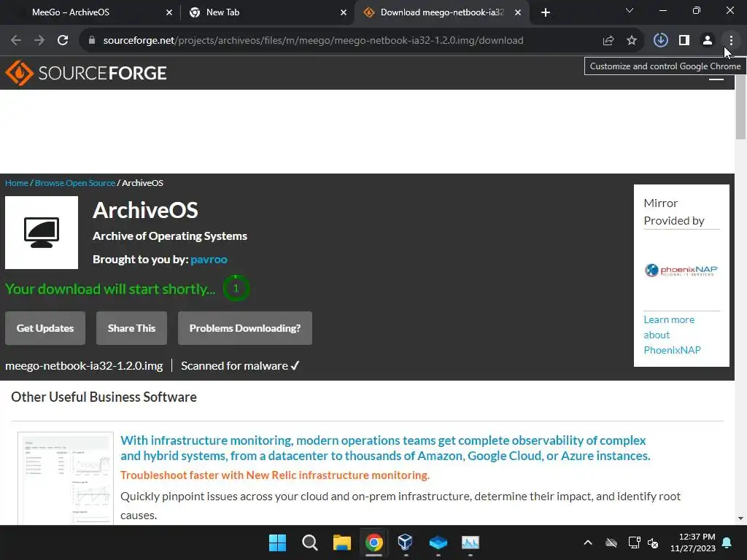Click the Problems Downloading? button

[245, 328]
